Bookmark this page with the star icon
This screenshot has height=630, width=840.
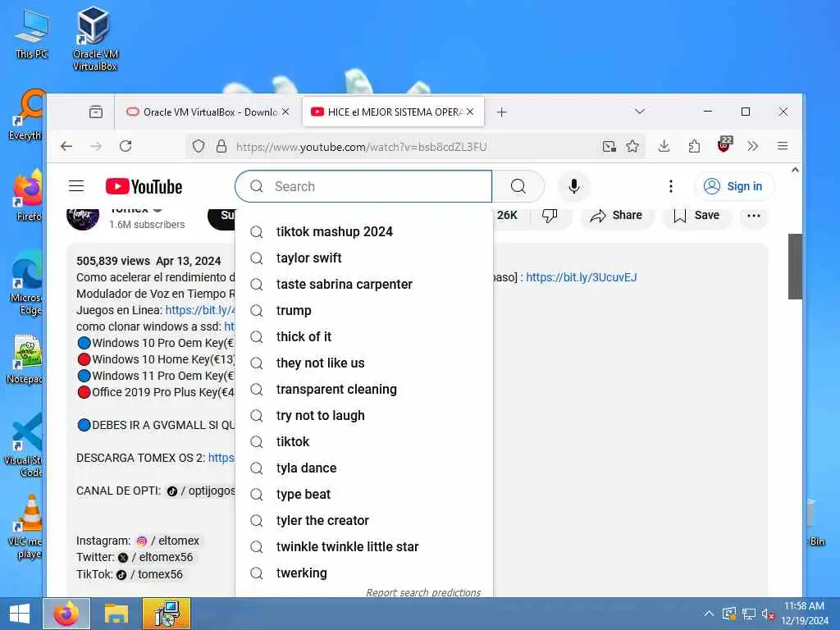click(632, 146)
